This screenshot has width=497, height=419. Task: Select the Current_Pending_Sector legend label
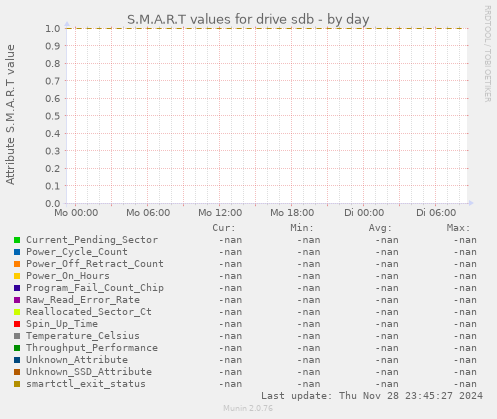point(92,240)
